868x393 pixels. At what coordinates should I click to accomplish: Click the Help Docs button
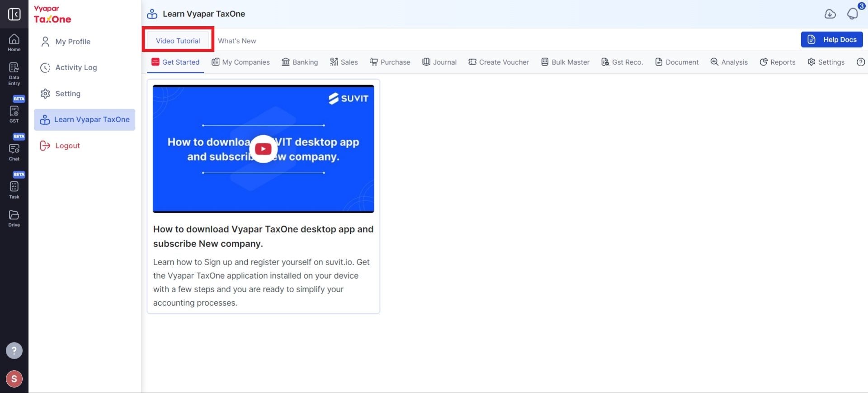pos(832,39)
